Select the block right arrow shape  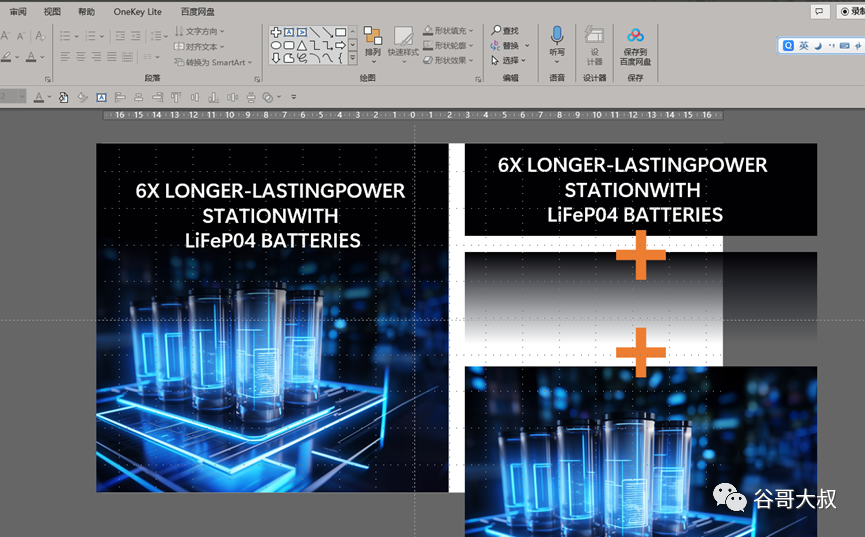point(341,45)
